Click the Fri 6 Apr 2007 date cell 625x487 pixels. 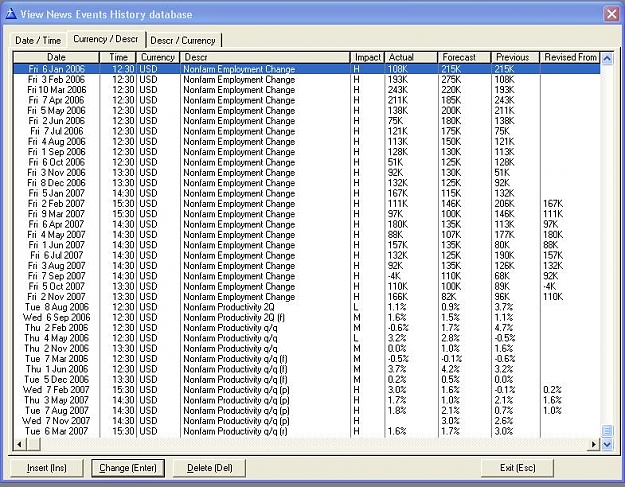[x=56, y=224]
